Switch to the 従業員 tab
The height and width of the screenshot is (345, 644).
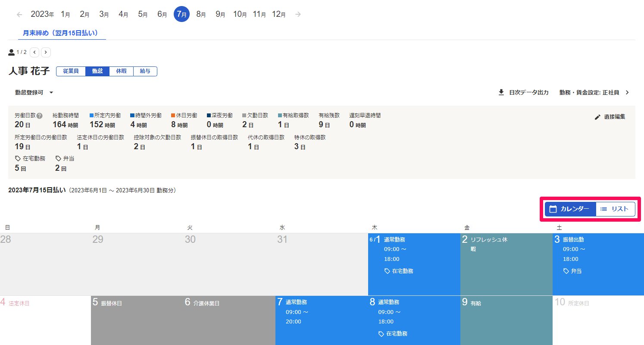tap(71, 71)
